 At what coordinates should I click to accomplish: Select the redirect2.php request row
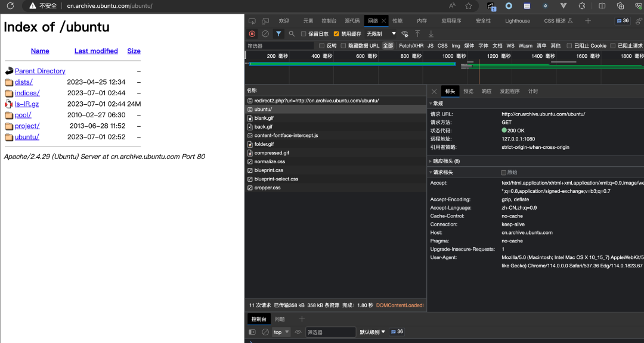(x=336, y=101)
